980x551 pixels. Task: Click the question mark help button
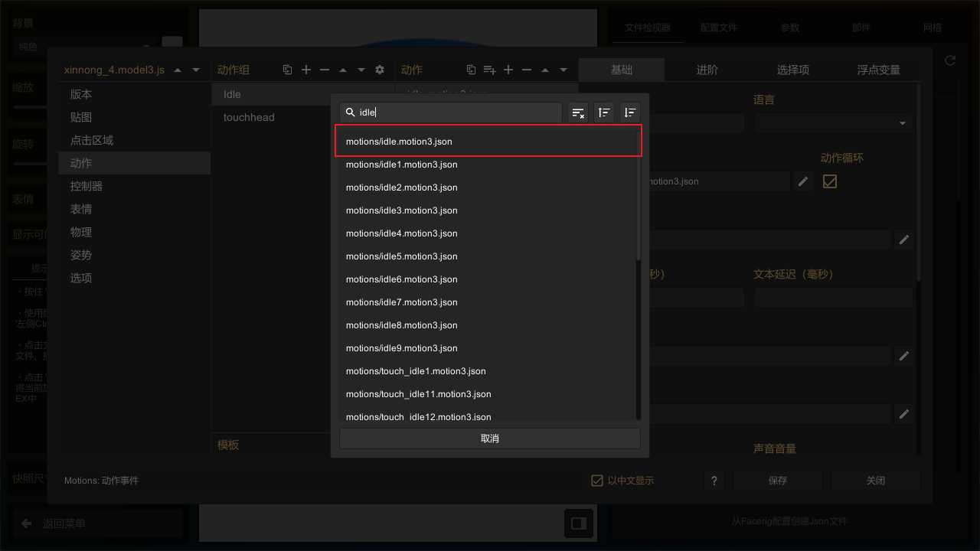[x=714, y=481]
